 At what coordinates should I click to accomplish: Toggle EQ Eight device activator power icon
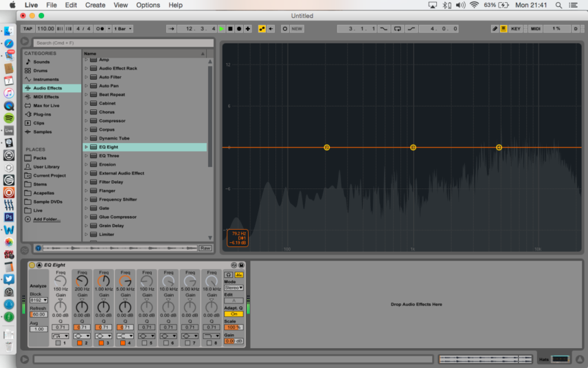click(32, 265)
